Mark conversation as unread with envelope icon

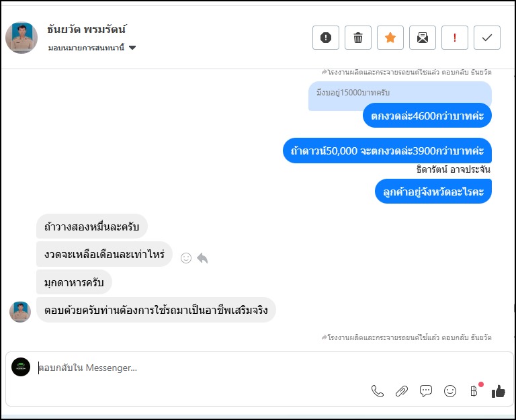pyautogui.click(x=422, y=38)
